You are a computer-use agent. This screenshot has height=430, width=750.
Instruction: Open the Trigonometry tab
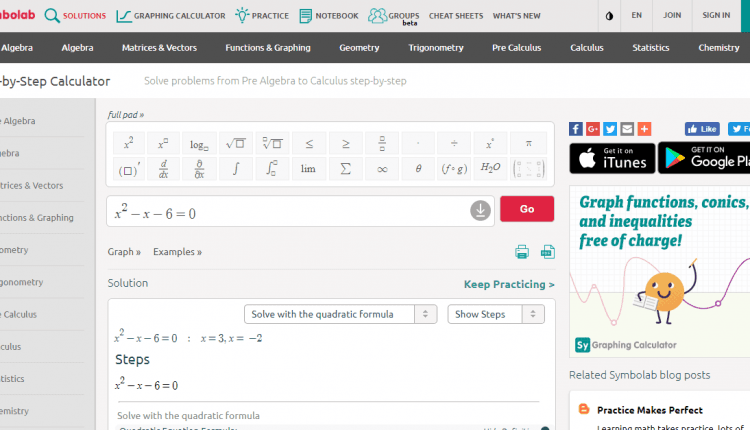[x=435, y=48]
